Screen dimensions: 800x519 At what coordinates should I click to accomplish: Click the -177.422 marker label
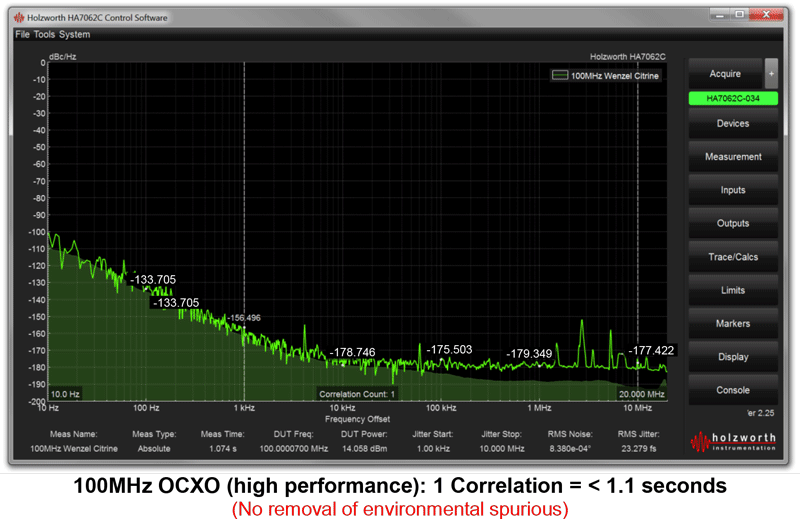[x=651, y=351]
